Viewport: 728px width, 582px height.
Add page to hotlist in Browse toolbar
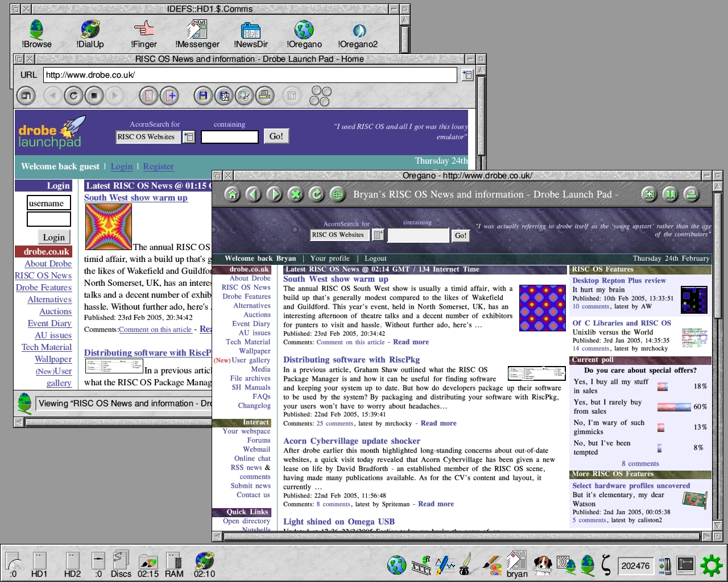tap(169, 95)
